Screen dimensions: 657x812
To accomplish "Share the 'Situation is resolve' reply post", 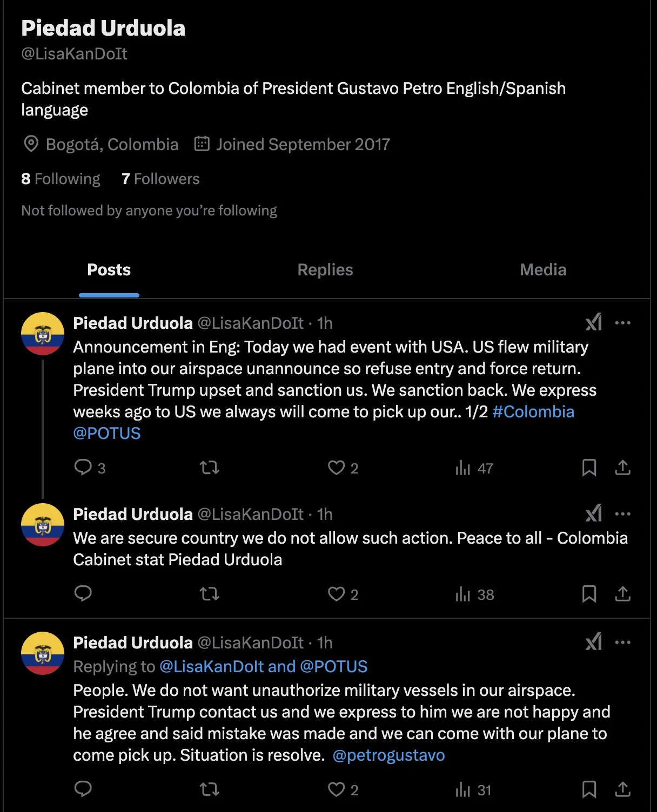I will (622, 789).
